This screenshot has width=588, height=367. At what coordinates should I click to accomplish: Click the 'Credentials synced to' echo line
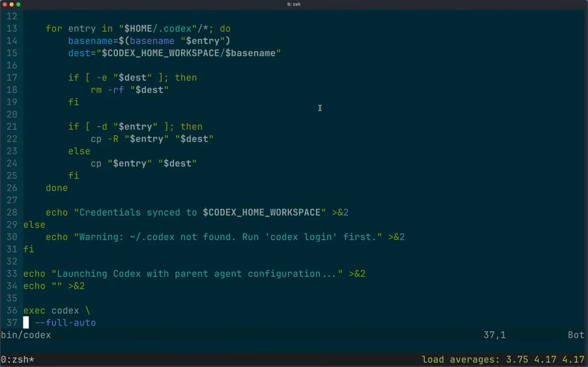click(197, 213)
